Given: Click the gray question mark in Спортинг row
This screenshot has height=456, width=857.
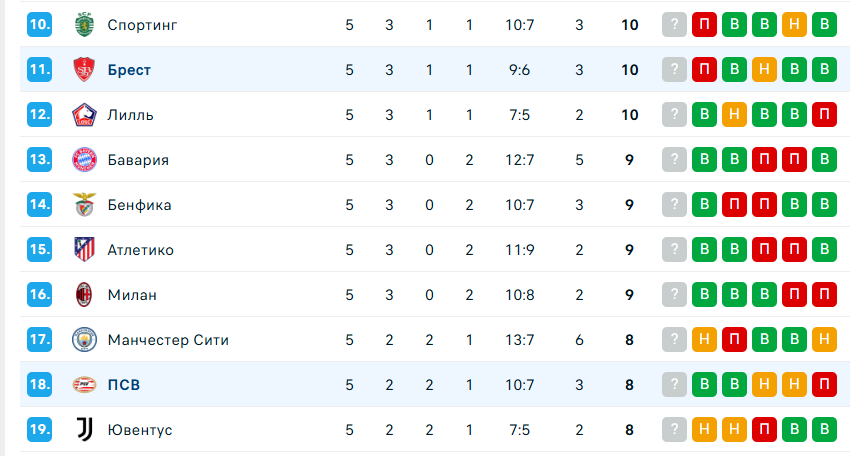Looking at the screenshot, I should (x=675, y=25).
